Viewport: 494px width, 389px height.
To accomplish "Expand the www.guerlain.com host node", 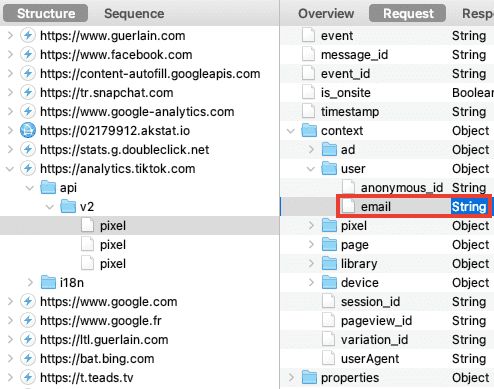I will (10, 35).
